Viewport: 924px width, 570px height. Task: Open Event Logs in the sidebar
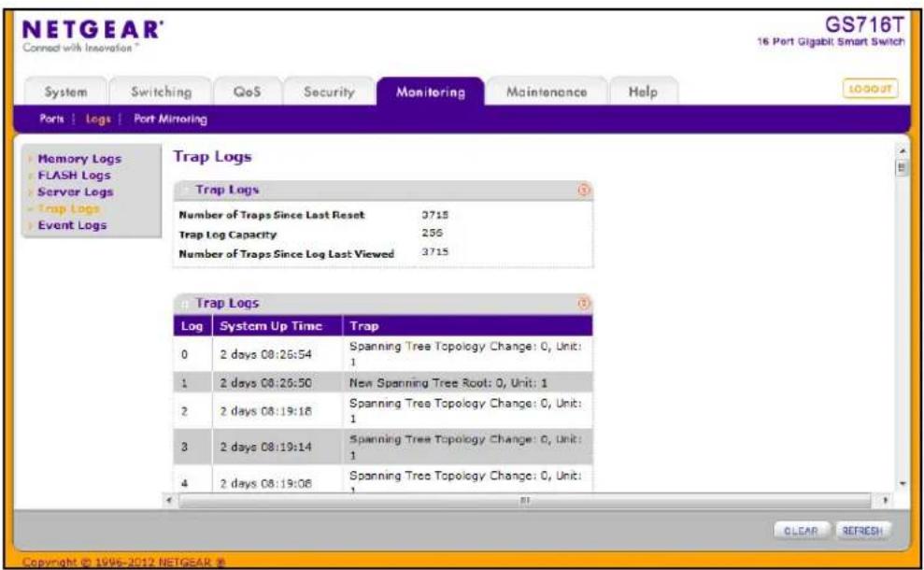tap(72, 224)
